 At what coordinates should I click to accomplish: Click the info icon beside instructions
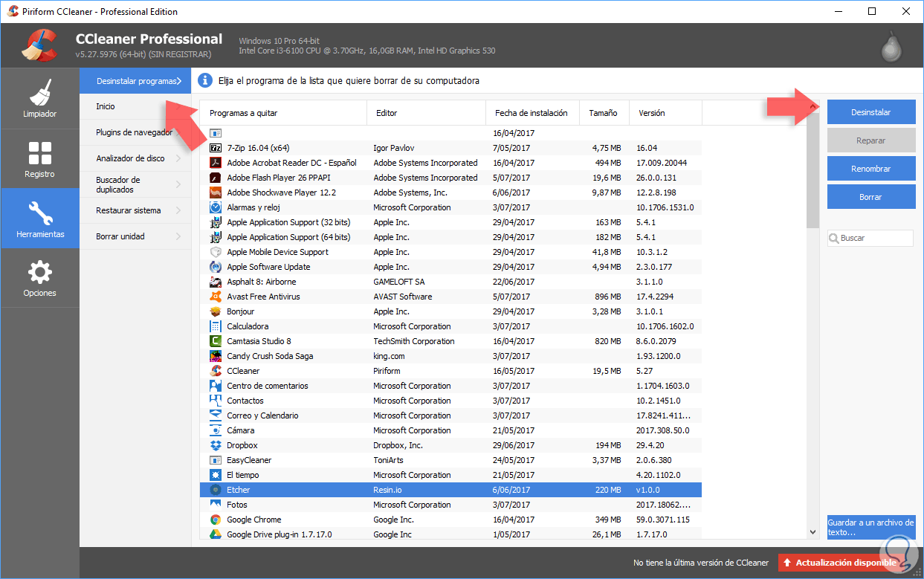tap(205, 80)
